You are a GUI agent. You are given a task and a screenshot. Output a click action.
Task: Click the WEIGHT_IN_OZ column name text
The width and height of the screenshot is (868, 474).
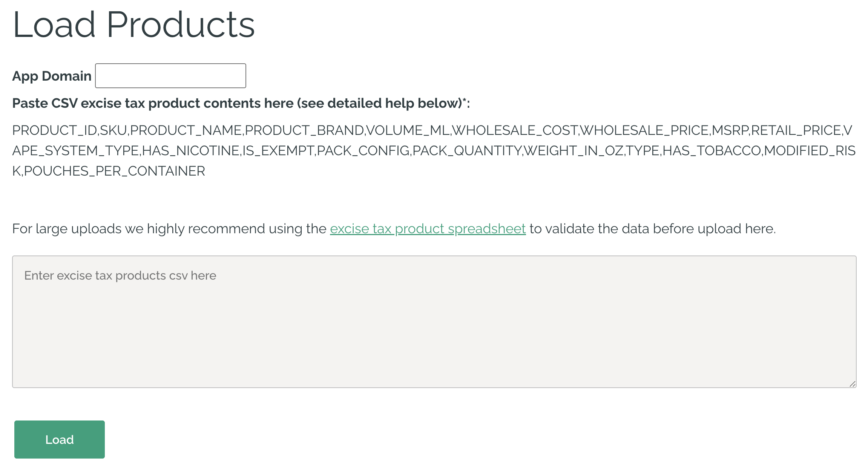[x=574, y=151]
